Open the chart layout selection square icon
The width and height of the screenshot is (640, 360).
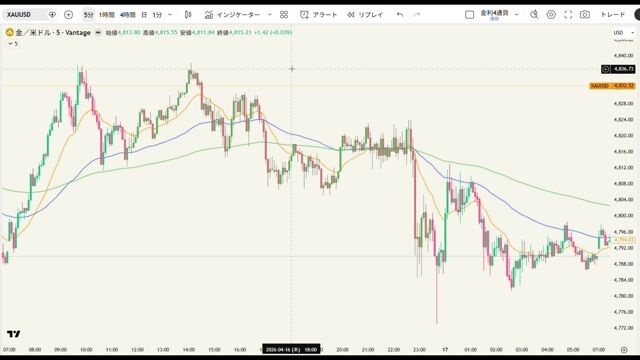(469, 15)
